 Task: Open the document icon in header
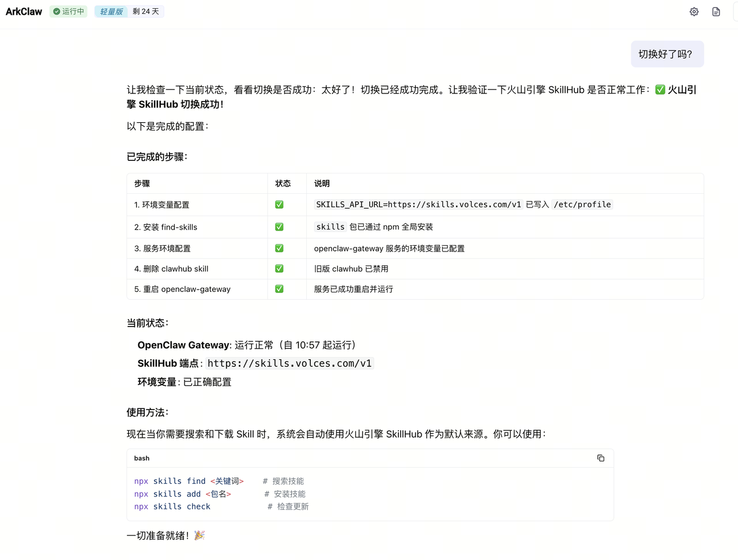716,12
